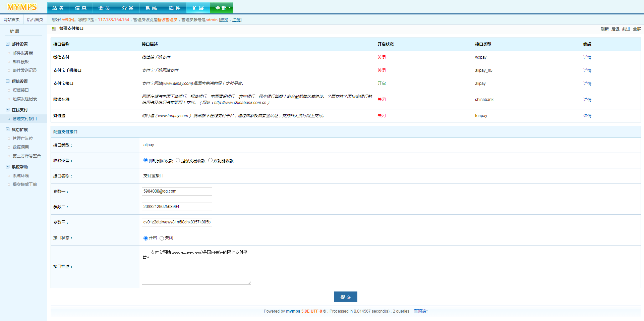644x321 pixels.
Task: Open 详情 for the 微信支付 interface
Action: [587, 57]
